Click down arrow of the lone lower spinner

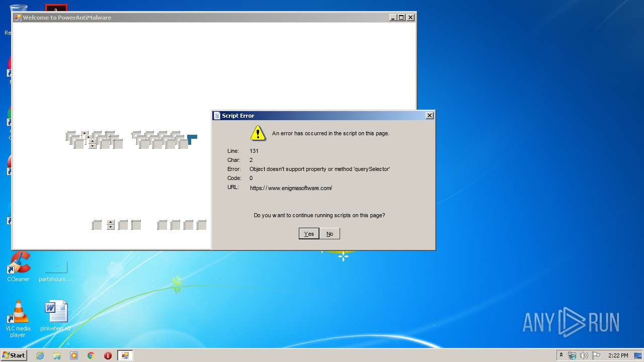(111, 227)
